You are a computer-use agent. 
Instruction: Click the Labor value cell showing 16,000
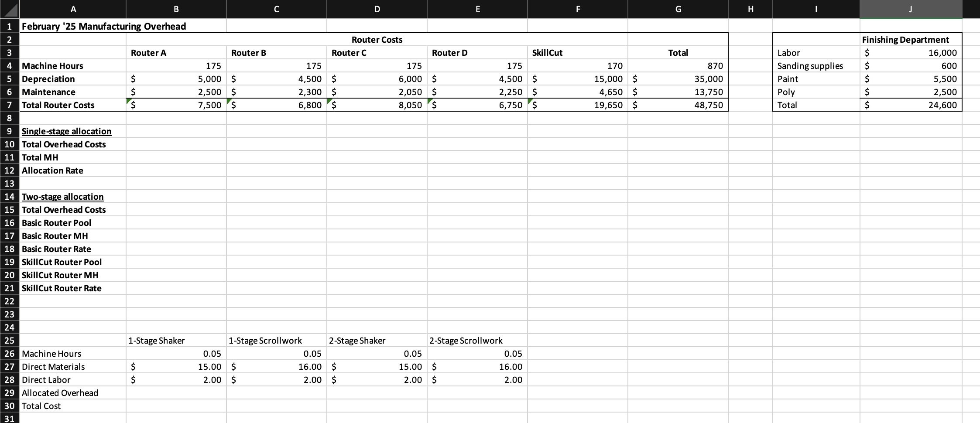click(911, 52)
